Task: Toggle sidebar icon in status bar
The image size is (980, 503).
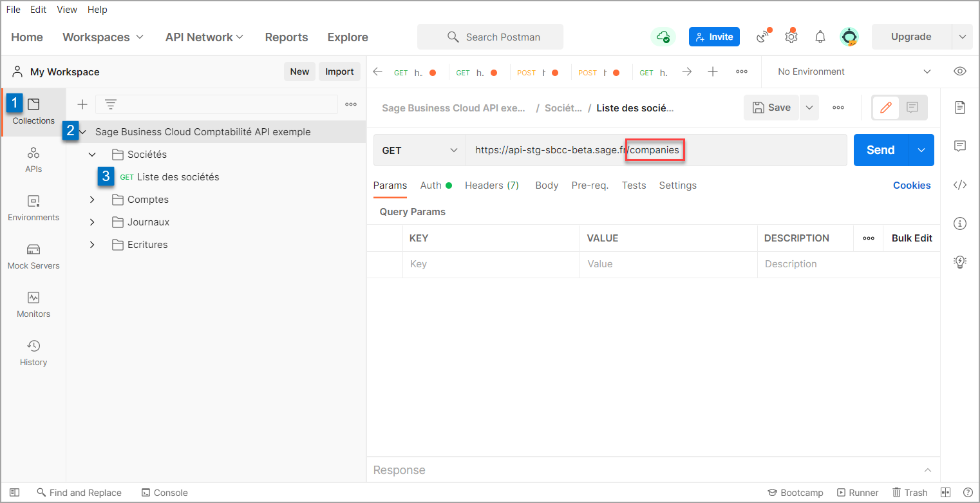Action: pyautogui.click(x=15, y=493)
